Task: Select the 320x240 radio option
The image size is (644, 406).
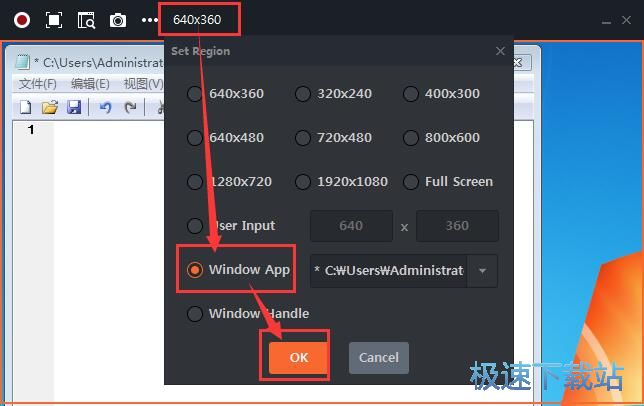Action: [303, 94]
